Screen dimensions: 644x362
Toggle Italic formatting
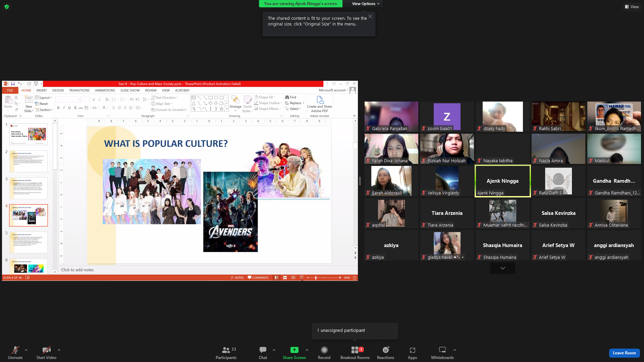(64, 108)
